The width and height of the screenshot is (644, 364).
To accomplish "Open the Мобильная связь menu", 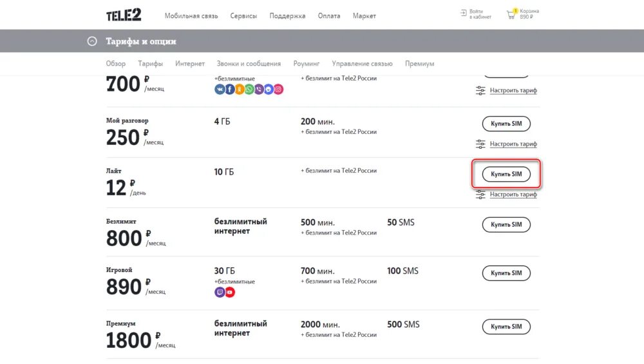I will [x=191, y=15].
